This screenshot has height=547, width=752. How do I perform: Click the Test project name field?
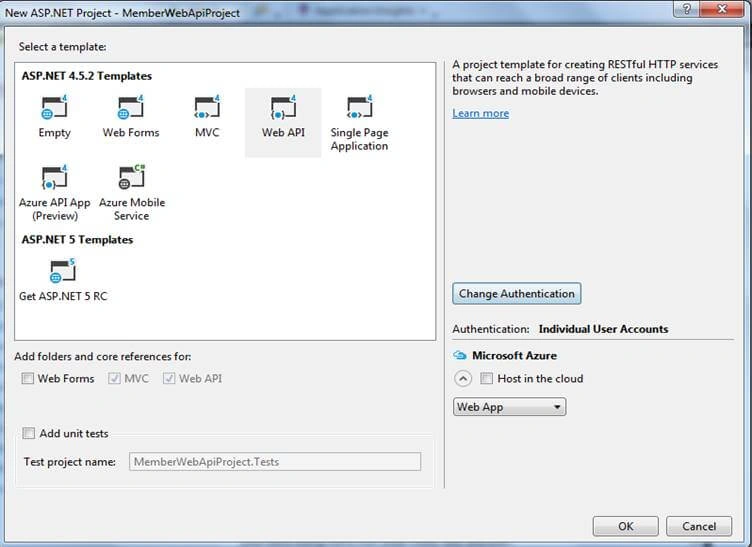click(x=275, y=462)
